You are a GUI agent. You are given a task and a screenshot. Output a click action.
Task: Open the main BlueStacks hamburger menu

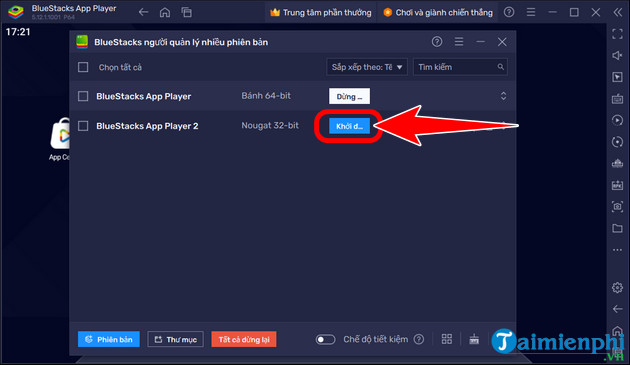[x=531, y=12]
